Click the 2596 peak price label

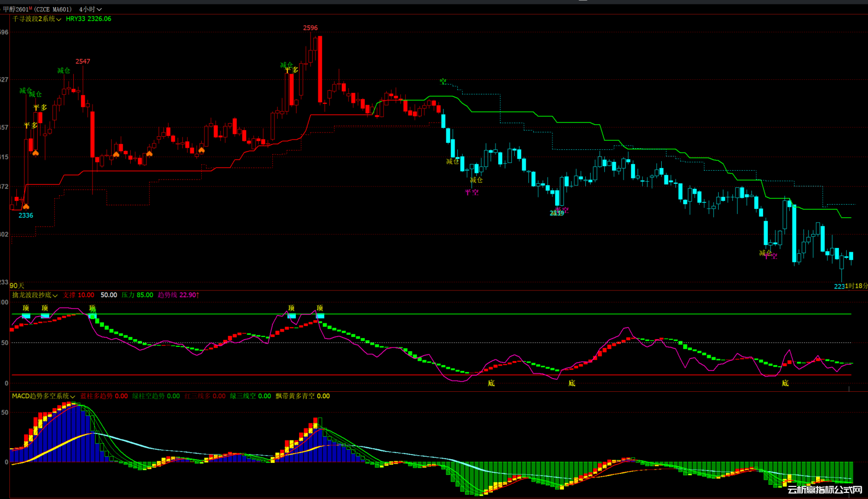310,28
